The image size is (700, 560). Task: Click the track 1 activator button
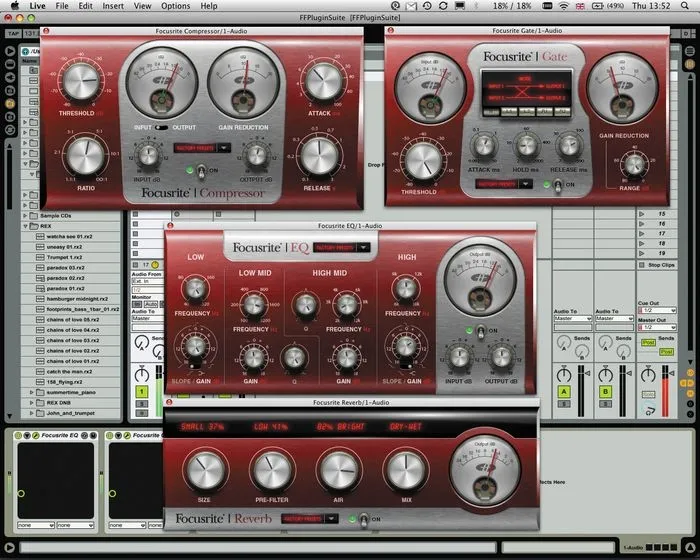[x=142, y=392]
